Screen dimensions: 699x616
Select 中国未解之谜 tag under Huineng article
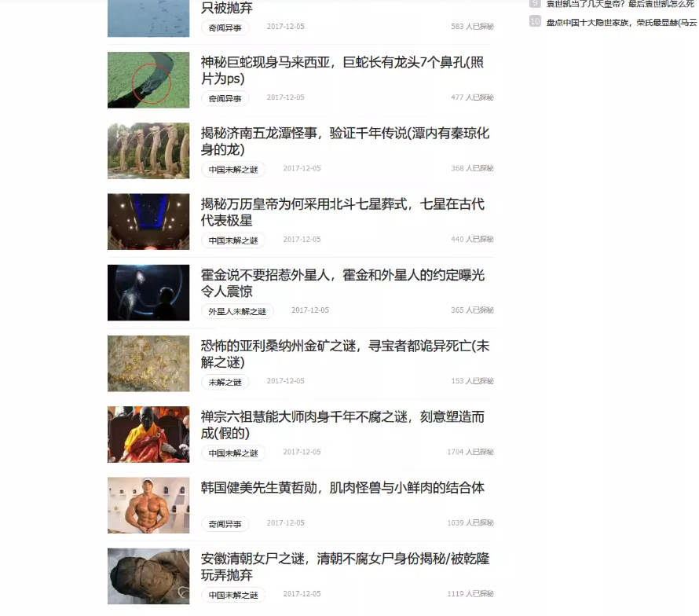tap(233, 453)
